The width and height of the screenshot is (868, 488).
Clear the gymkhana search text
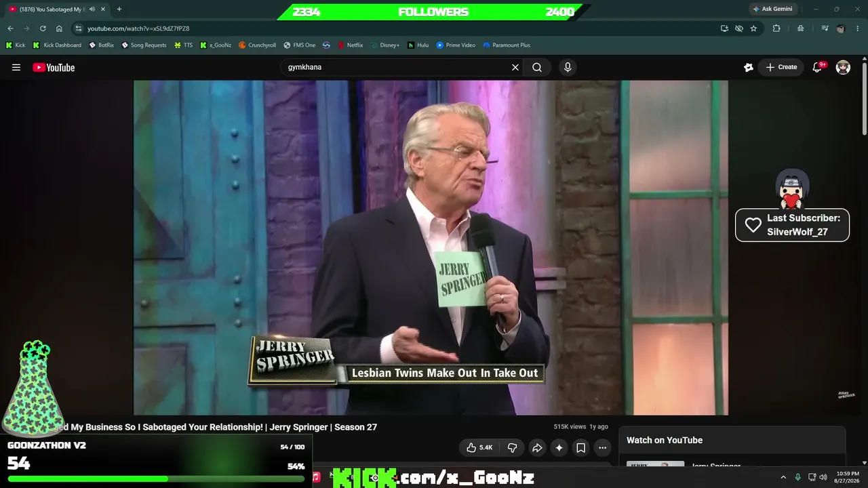click(515, 67)
